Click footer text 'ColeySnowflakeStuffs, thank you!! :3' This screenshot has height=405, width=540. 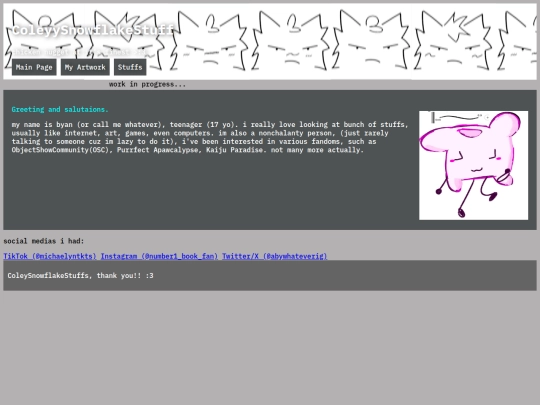81,276
